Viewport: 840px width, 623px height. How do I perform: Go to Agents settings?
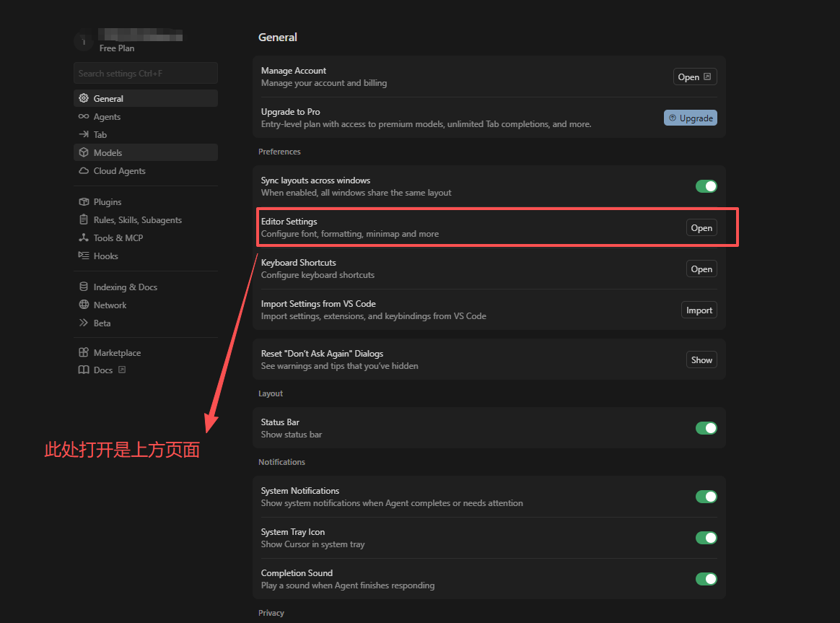click(x=146, y=116)
